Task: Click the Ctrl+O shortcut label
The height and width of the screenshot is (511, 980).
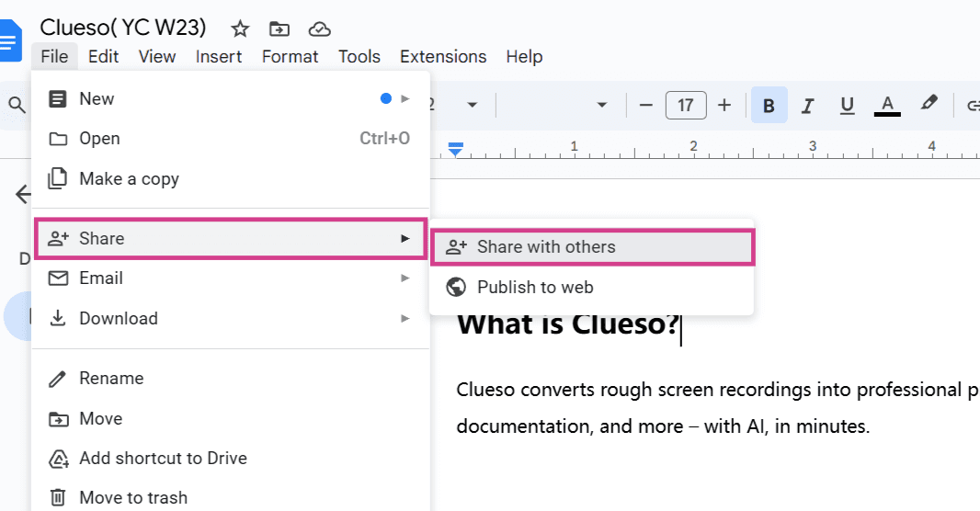Action: (384, 138)
